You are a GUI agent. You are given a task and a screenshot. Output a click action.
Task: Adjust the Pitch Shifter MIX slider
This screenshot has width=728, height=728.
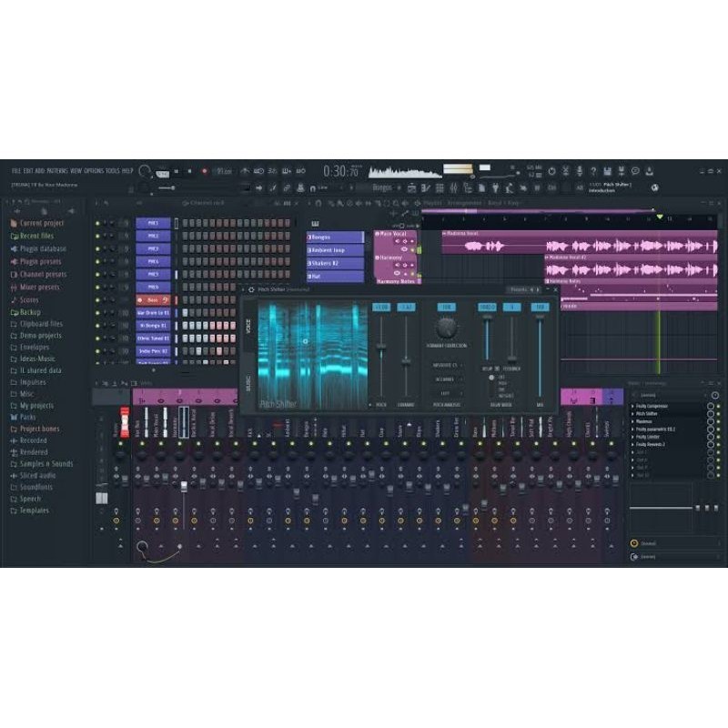click(540, 356)
